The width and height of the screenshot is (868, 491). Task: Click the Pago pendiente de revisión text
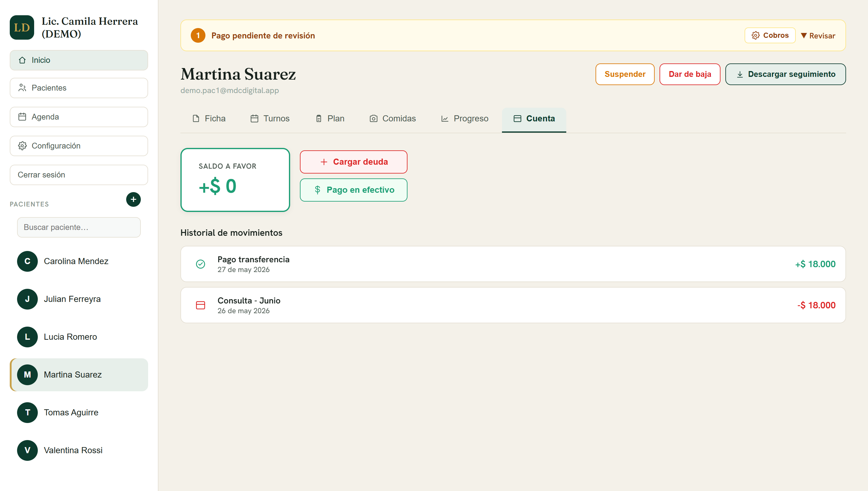(263, 35)
